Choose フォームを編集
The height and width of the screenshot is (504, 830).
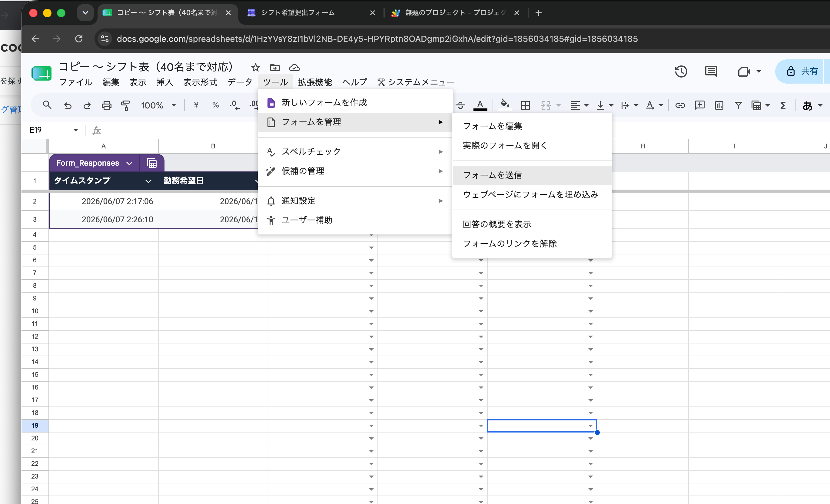[x=532, y=126]
